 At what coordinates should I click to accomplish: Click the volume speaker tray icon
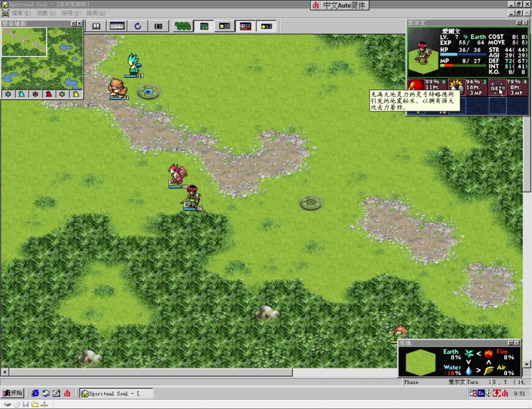click(x=488, y=393)
